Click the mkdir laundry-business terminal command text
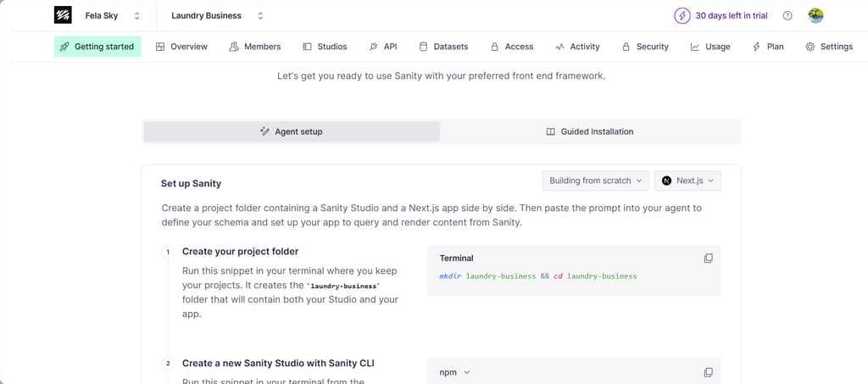 point(538,276)
